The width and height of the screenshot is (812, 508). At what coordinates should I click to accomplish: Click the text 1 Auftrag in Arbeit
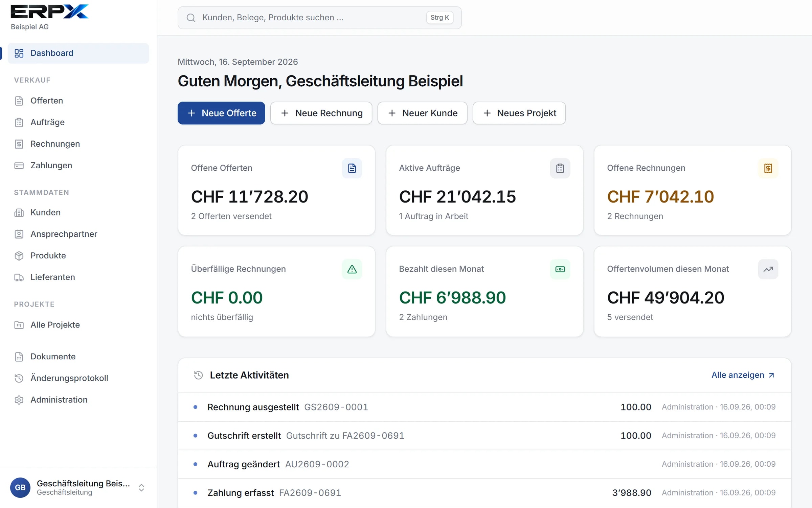[x=433, y=216]
